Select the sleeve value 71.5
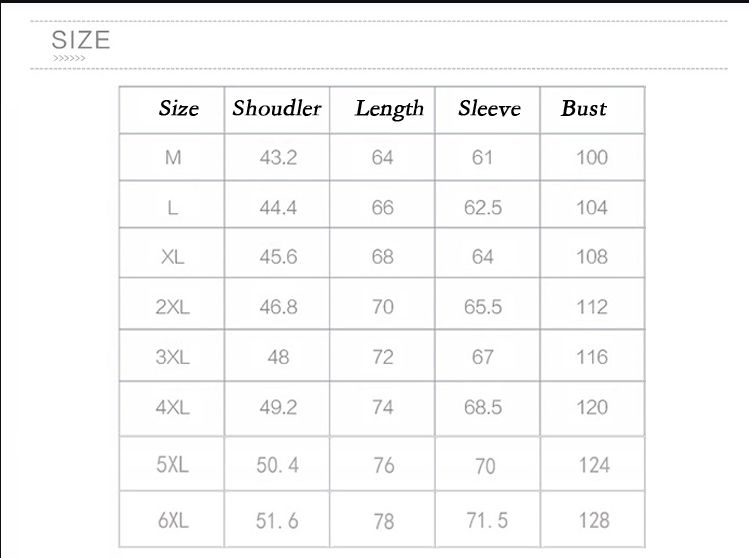Screen dimensions: 749x558 tap(487, 520)
